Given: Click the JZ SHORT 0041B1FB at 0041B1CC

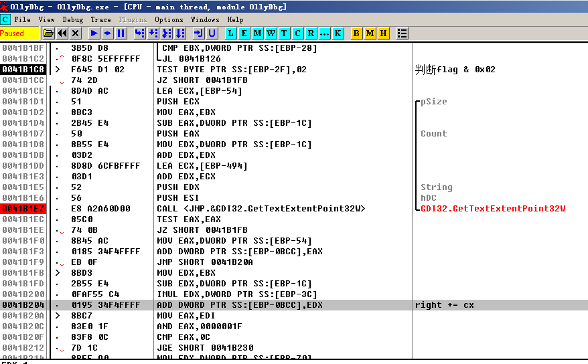Looking at the screenshot, I should [x=202, y=80].
